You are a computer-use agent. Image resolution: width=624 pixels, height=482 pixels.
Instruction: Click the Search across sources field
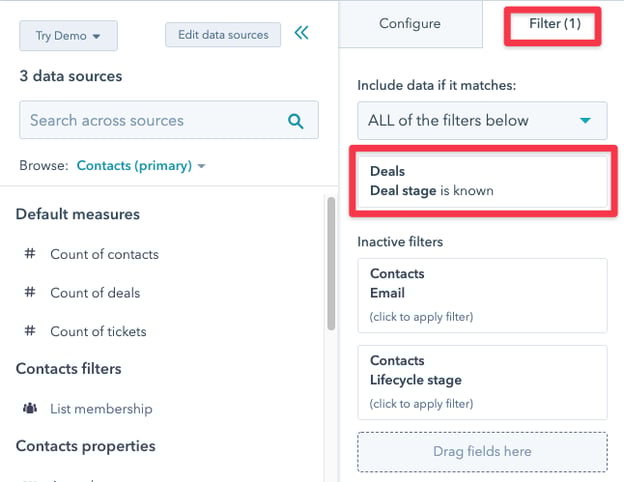coord(150,121)
